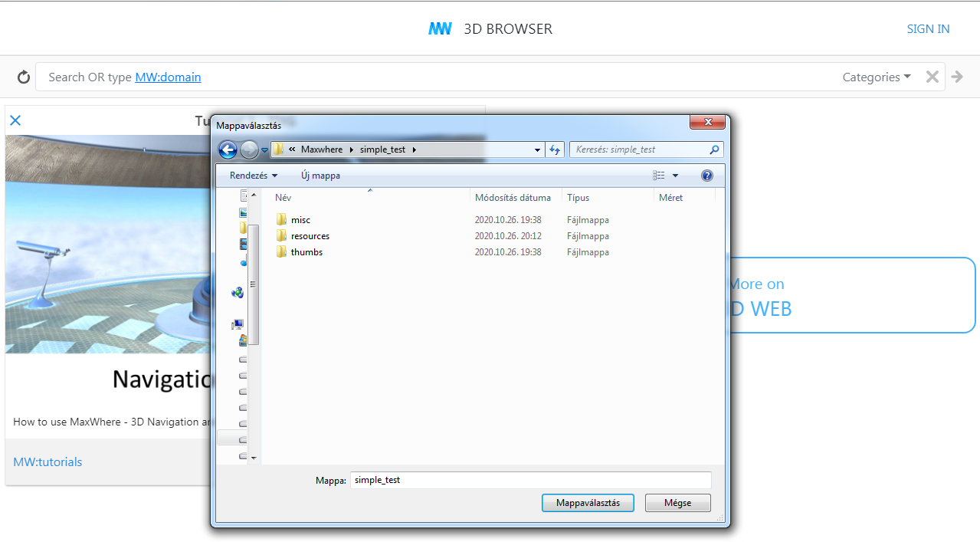Go back with the dialog's blue back arrow
Image resolution: width=980 pixels, height=542 pixels.
click(x=228, y=149)
